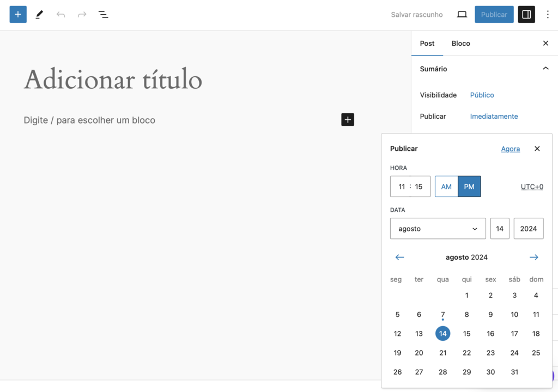Open the preview device dropdown

[462, 14]
